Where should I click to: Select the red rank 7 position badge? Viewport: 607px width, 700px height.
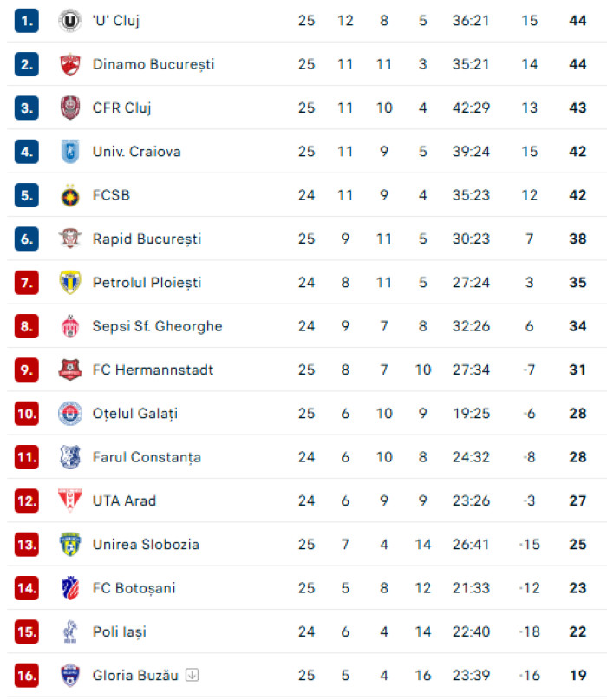(27, 282)
